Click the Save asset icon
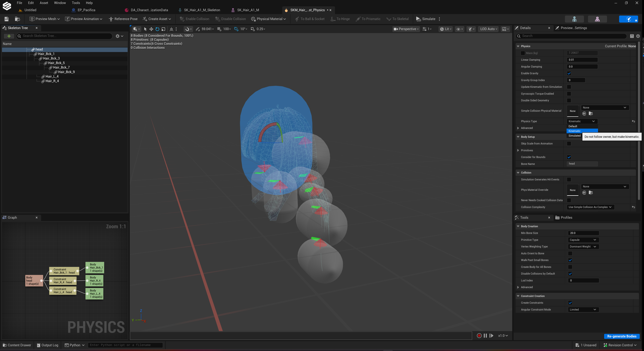The height and width of the screenshot is (351, 644). pos(7,19)
